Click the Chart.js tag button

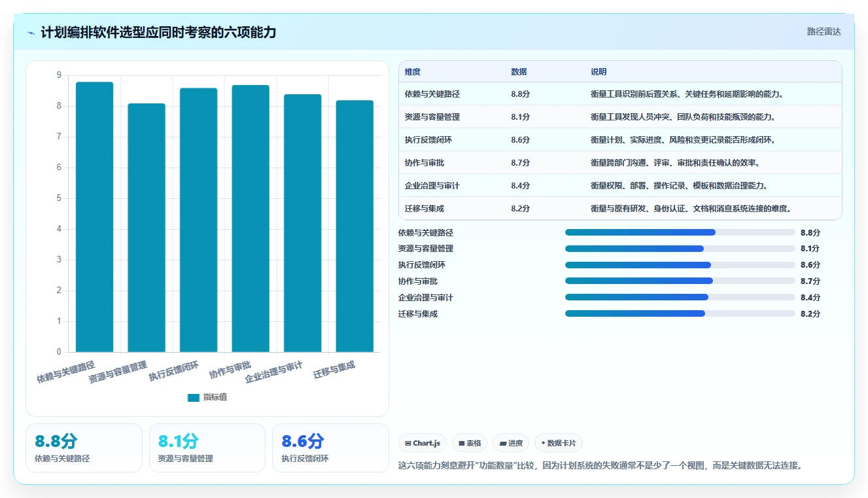(423, 443)
